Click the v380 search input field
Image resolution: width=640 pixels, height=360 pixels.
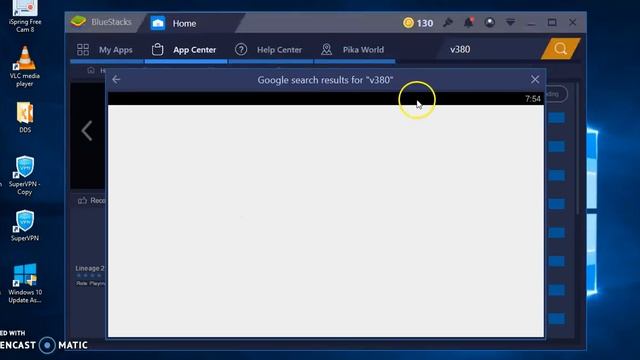490,49
